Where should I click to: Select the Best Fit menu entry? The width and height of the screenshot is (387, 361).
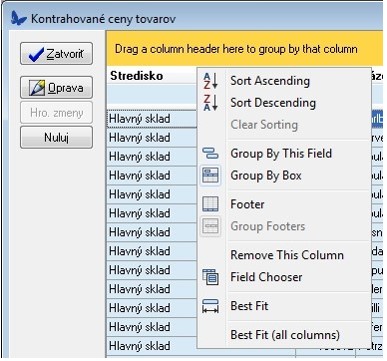click(x=283, y=306)
